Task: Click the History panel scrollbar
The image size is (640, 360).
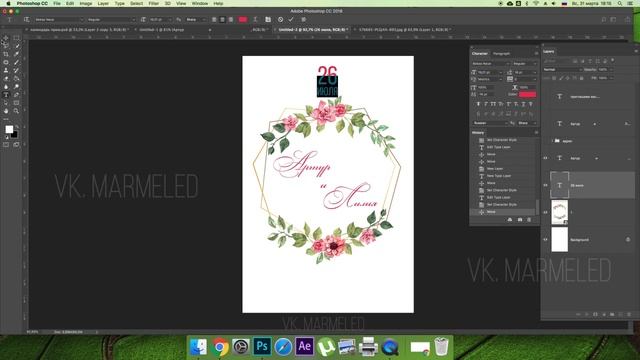Action: pos(537,206)
